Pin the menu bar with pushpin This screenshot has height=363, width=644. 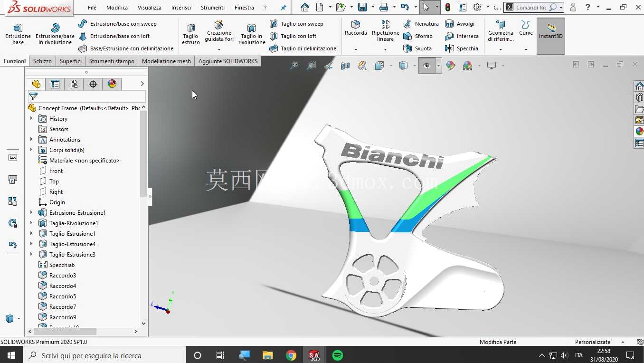(x=284, y=8)
